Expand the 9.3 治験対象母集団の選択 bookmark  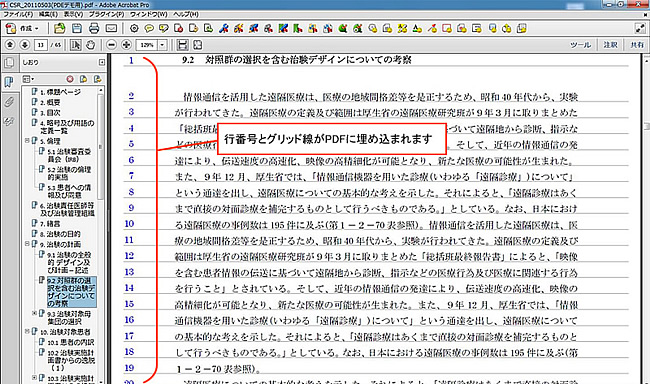pos(34,314)
